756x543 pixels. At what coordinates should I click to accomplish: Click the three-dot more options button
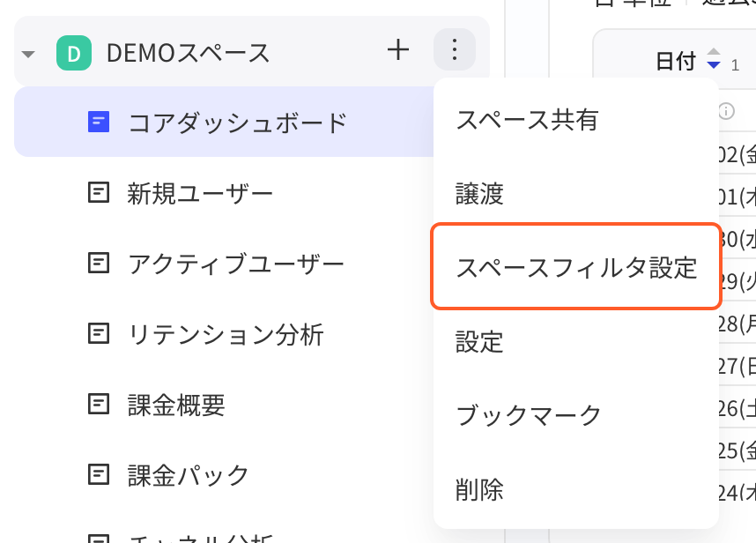click(454, 49)
